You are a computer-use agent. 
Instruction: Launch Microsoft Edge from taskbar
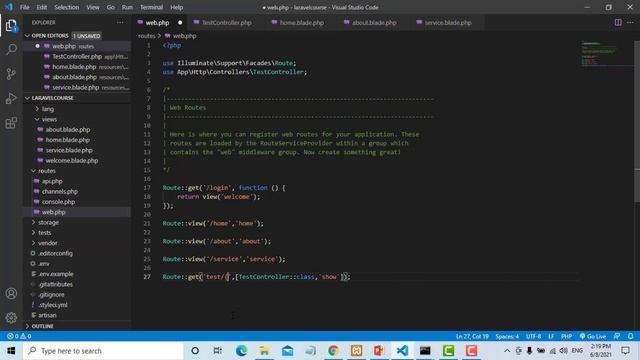tap(241, 351)
